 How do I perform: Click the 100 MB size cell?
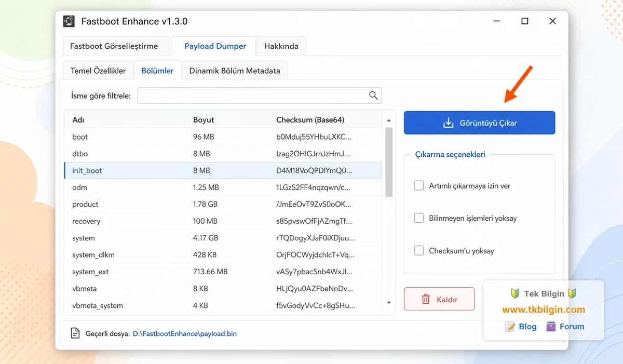pos(205,221)
